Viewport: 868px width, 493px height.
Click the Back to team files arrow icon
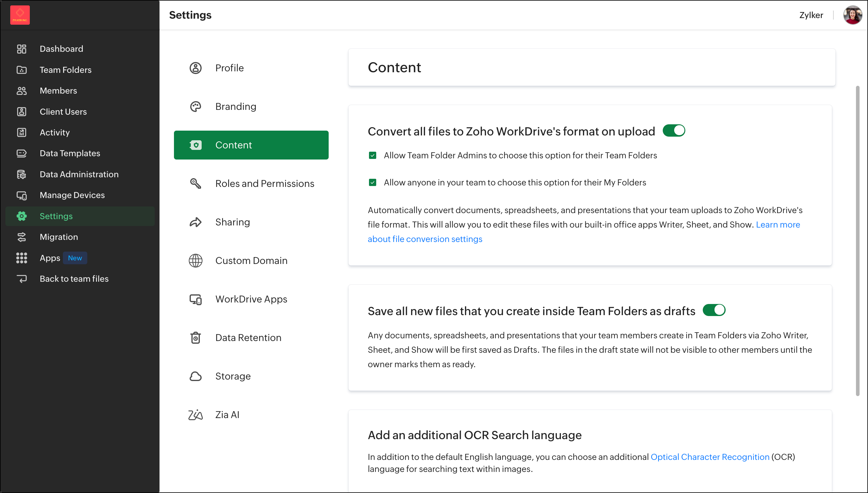pos(22,279)
